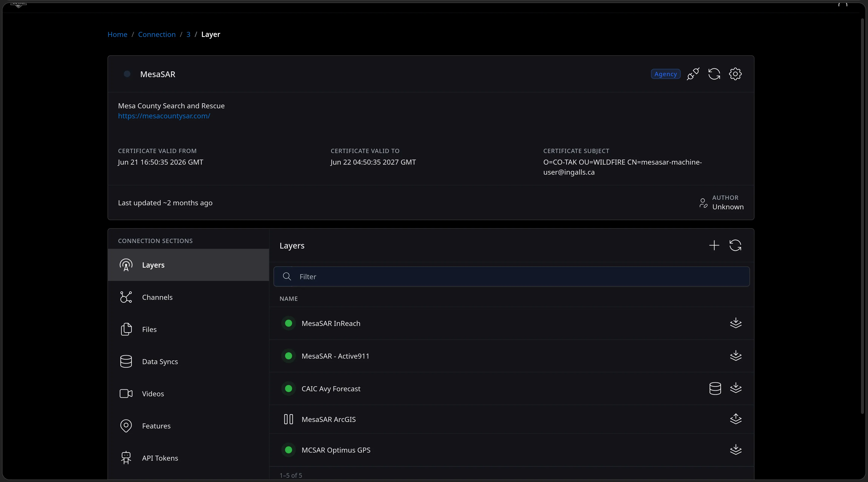Click the layer direction icon for MesaSAR - Active911

(x=736, y=356)
